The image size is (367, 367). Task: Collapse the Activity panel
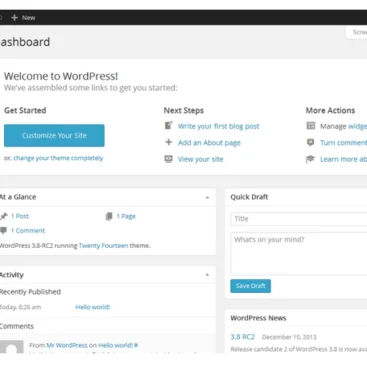tap(207, 275)
